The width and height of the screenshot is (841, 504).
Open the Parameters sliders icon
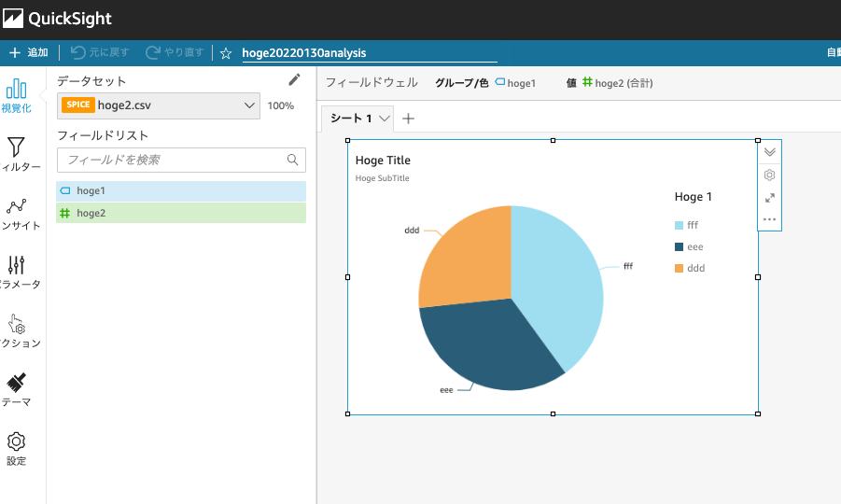click(x=16, y=266)
